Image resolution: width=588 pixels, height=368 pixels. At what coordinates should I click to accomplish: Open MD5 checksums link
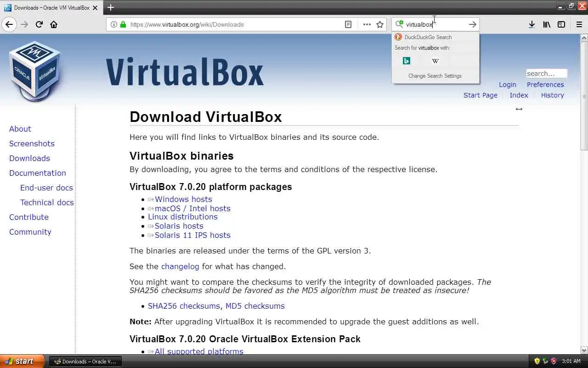coord(255,306)
